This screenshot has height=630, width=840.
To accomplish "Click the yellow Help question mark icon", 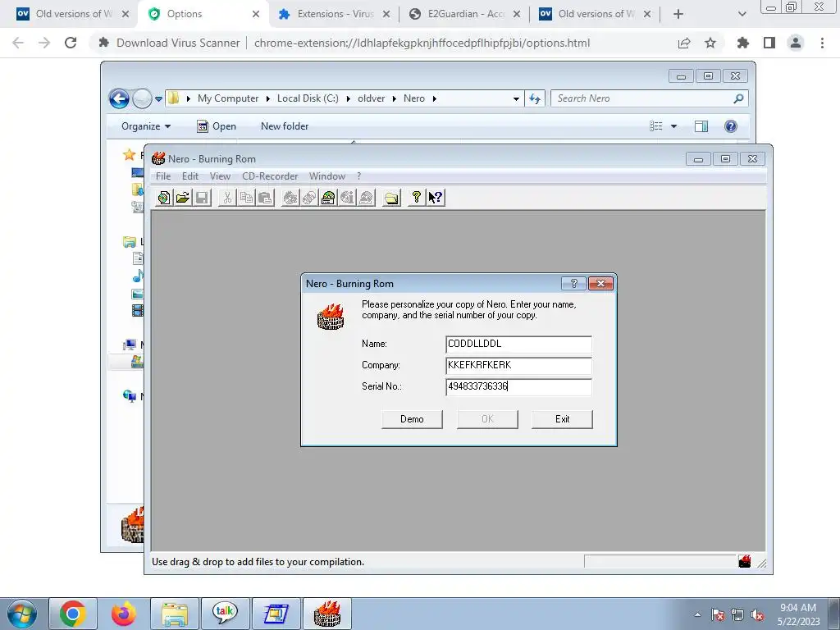I will 416,198.
